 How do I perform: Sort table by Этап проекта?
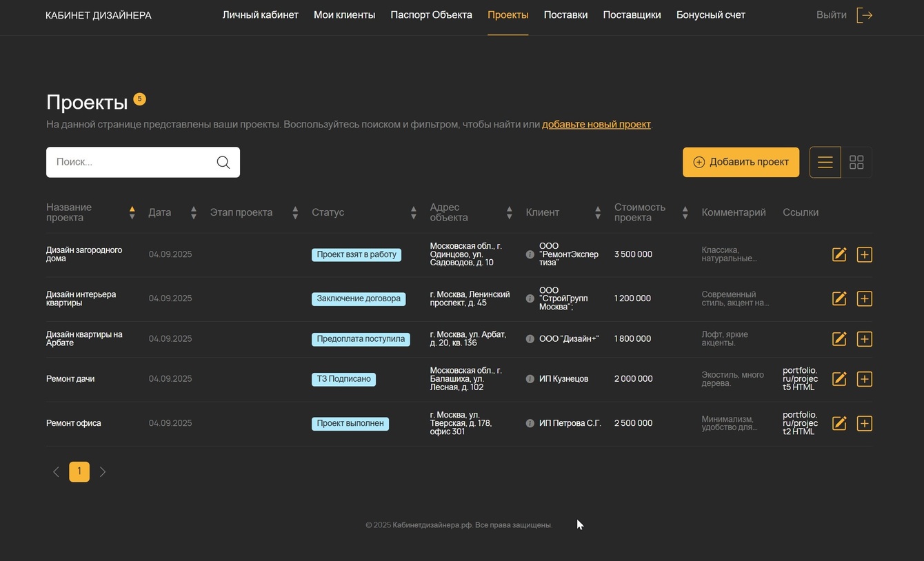(295, 213)
